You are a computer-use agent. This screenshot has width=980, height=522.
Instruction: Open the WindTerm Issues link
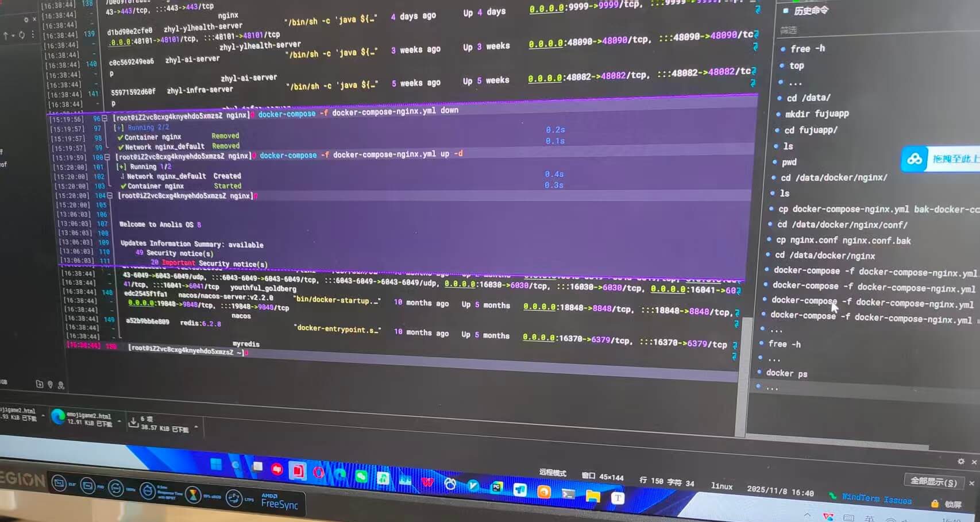(876, 498)
